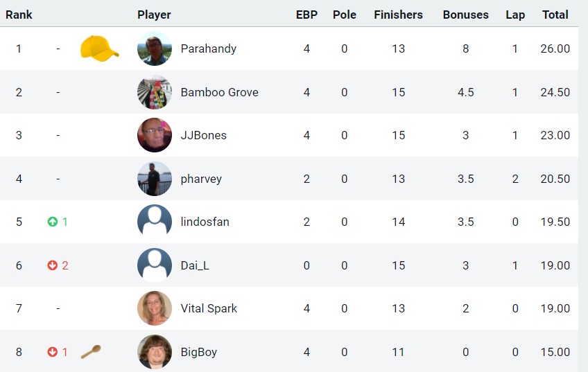
Task: Click Dai_L's default silhouette avatar
Action: [155, 265]
